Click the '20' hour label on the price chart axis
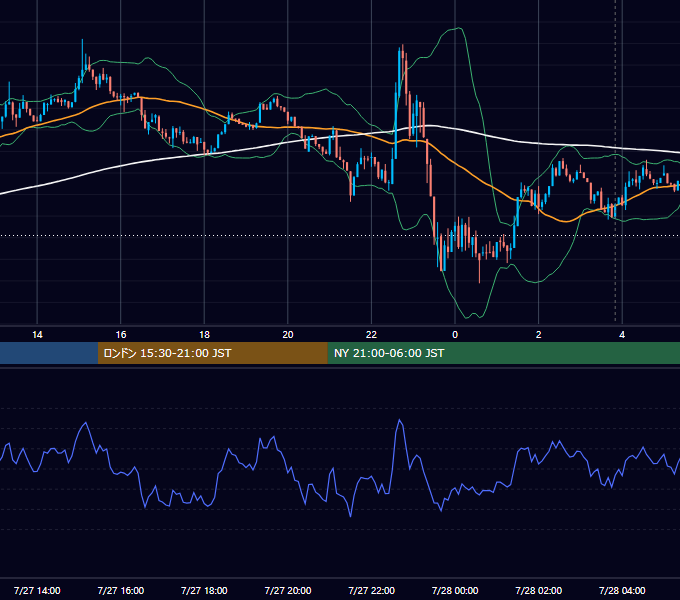 click(x=288, y=335)
